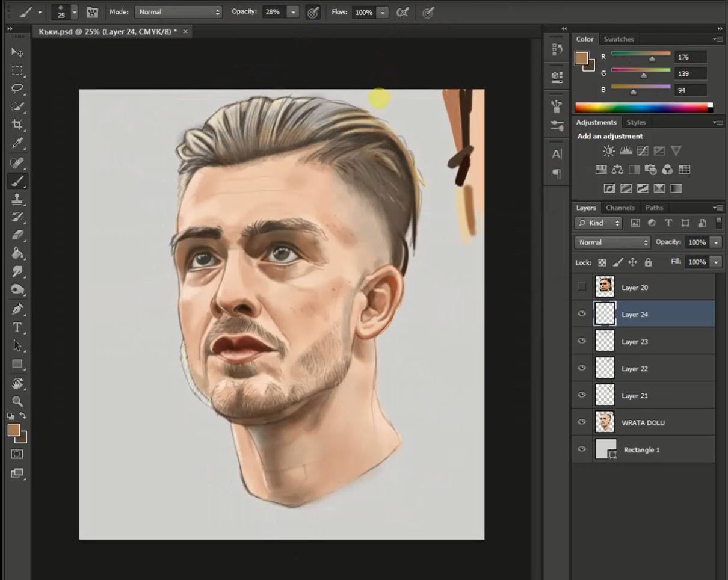The width and height of the screenshot is (728, 580).
Task: Hide Layer 23 visibility
Action: point(582,341)
